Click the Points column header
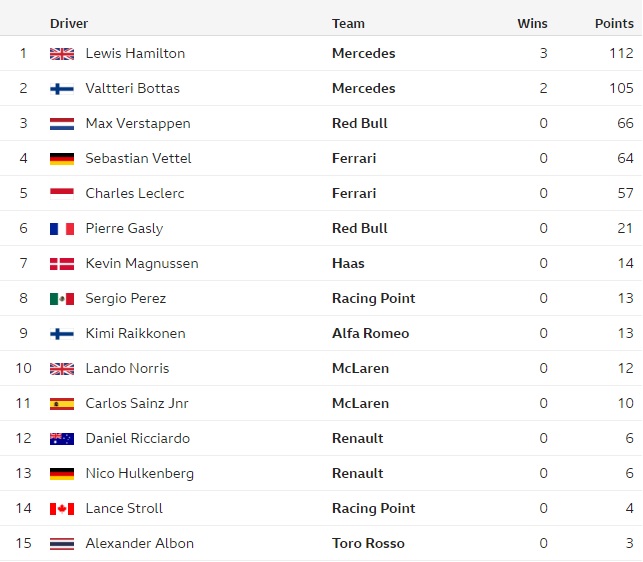 click(614, 23)
